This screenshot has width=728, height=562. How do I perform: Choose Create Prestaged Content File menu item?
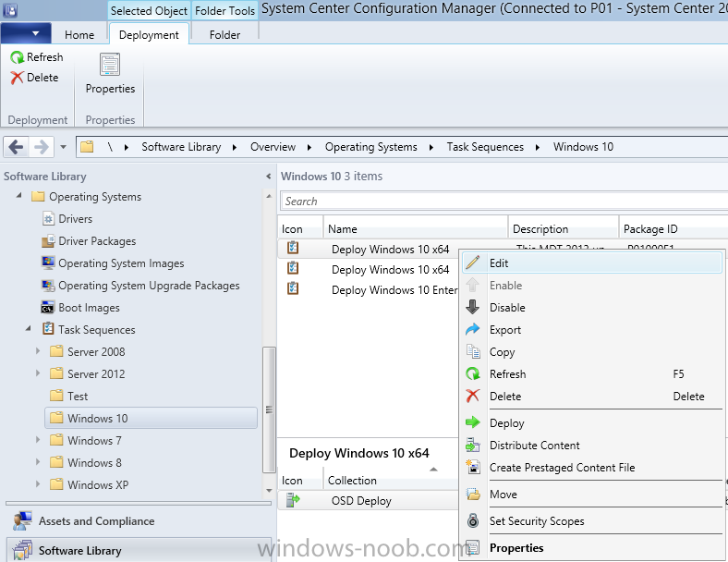[x=591, y=467]
